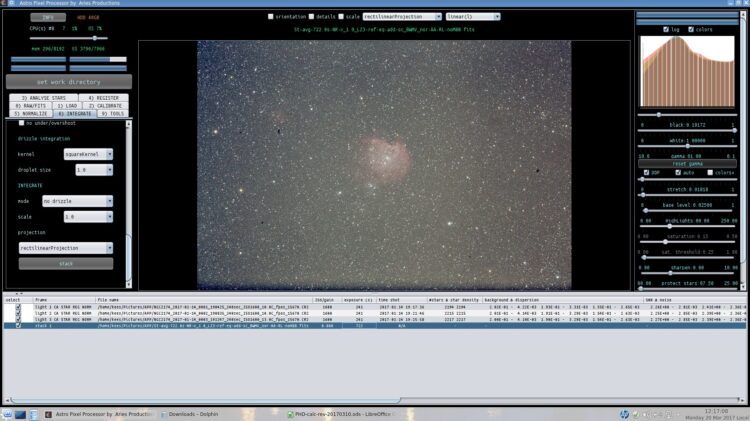Select the 'stack 1' table row
The height and width of the screenshot is (421, 750).
375,325
